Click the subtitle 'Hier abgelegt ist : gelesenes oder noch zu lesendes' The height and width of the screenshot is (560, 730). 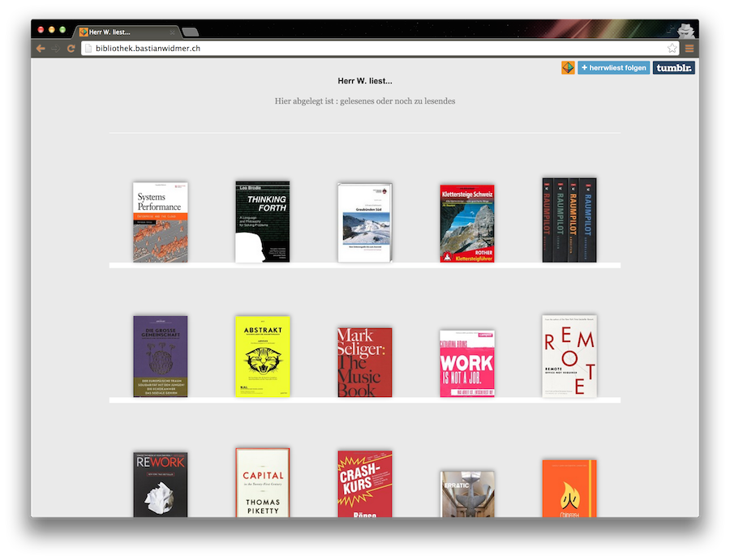pyautogui.click(x=365, y=101)
